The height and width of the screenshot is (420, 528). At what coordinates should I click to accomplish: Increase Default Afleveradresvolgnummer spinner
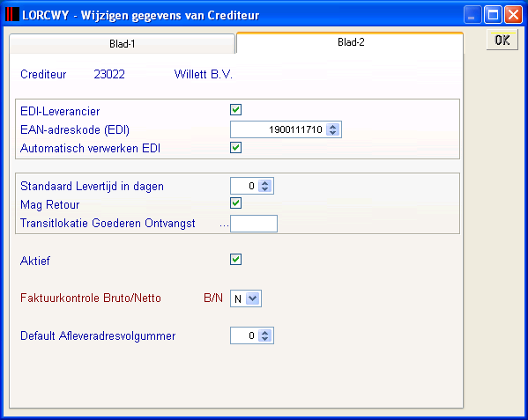pos(265,333)
